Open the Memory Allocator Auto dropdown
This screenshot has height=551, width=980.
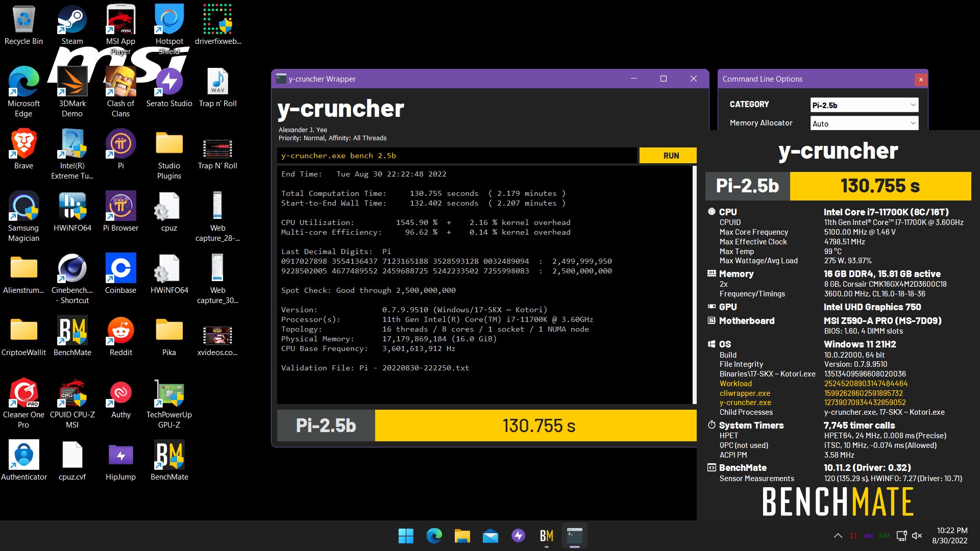point(864,123)
